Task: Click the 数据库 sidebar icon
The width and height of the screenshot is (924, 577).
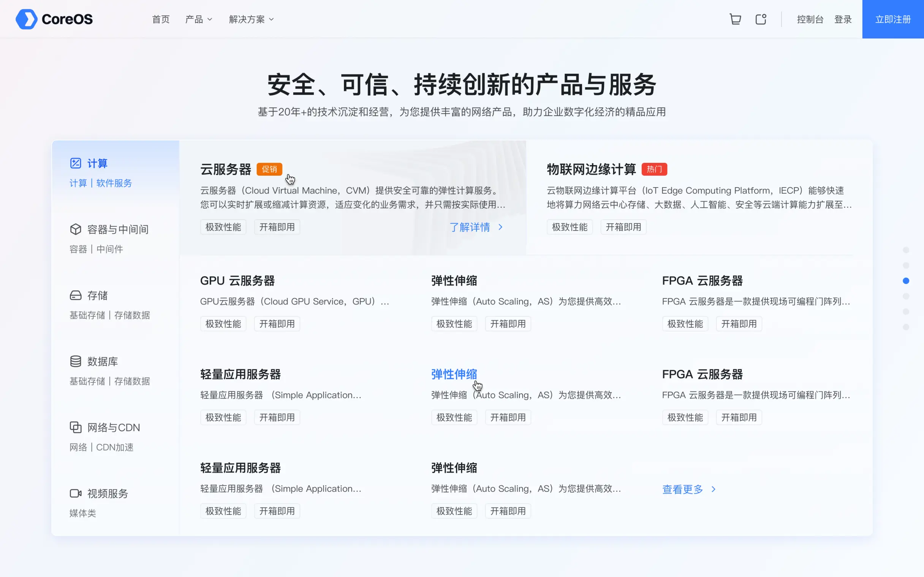Action: coord(76,361)
